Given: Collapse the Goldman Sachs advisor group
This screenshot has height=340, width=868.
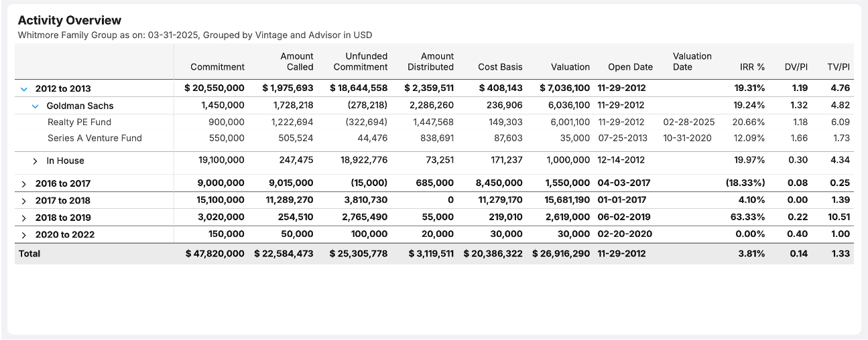Looking at the screenshot, I should coord(36,106).
